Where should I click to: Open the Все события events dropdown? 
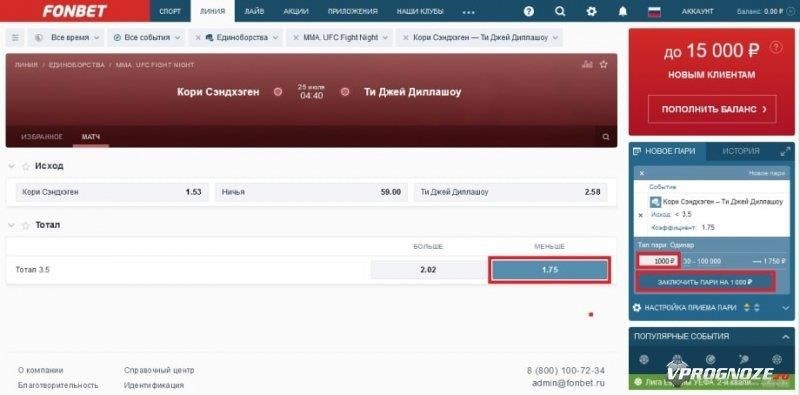(147, 38)
